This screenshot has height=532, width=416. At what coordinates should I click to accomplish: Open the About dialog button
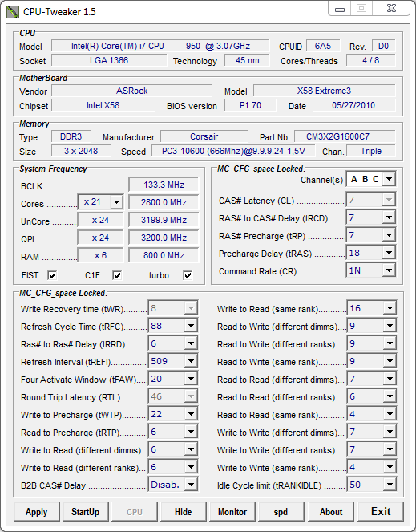pyautogui.click(x=331, y=511)
